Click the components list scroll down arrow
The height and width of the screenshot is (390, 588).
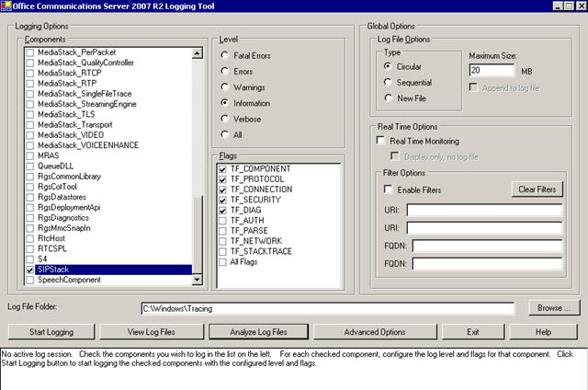198,280
